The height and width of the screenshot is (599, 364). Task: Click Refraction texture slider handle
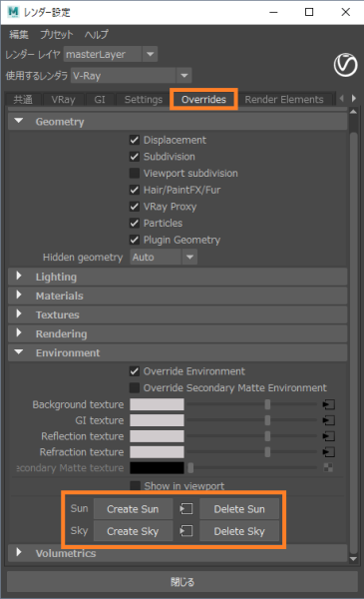coord(267,452)
